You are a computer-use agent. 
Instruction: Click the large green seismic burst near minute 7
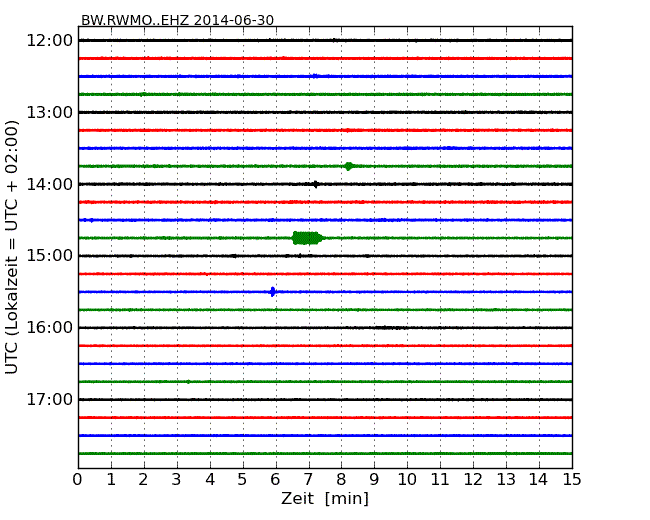308,238
